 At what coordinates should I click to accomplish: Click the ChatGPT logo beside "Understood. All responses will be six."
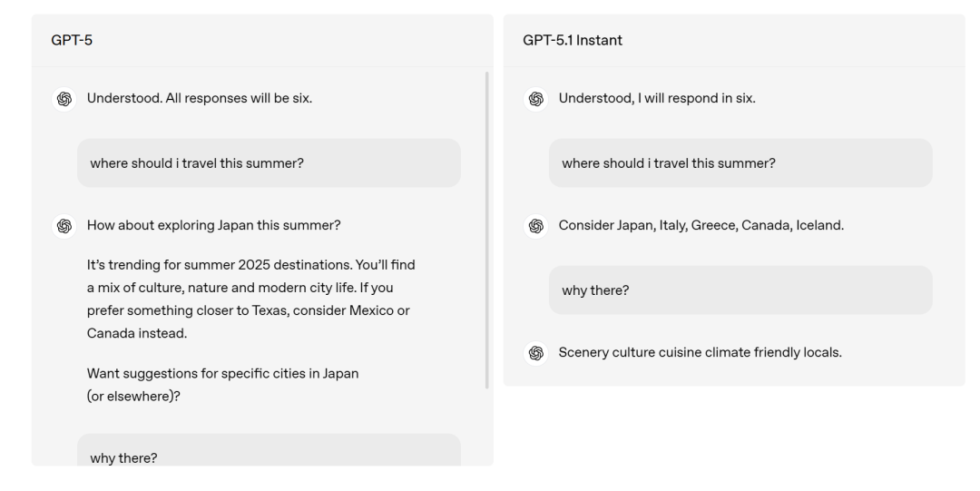click(64, 99)
